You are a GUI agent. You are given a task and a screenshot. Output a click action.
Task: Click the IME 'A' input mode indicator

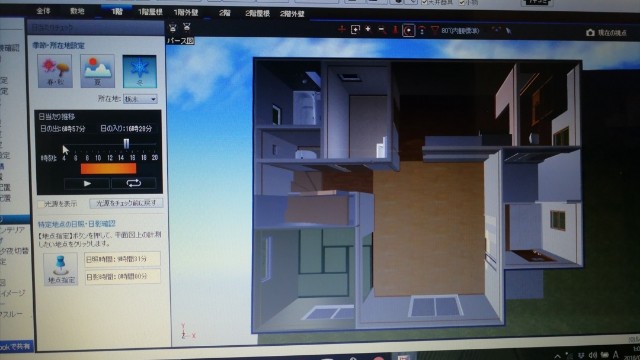pos(616,356)
